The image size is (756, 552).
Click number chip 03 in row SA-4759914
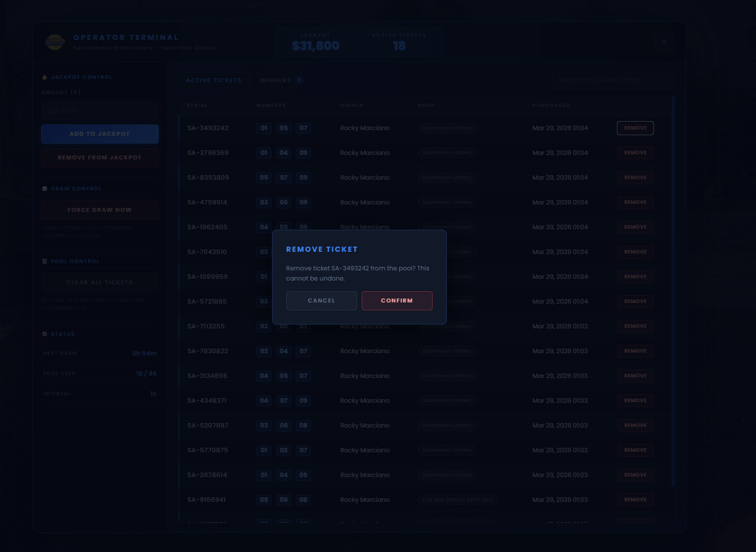(x=264, y=202)
